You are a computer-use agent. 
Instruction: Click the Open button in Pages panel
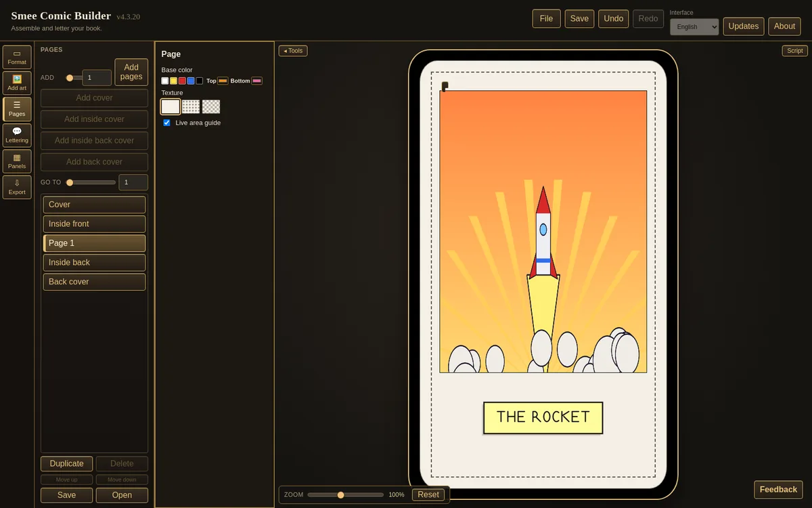tap(122, 495)
